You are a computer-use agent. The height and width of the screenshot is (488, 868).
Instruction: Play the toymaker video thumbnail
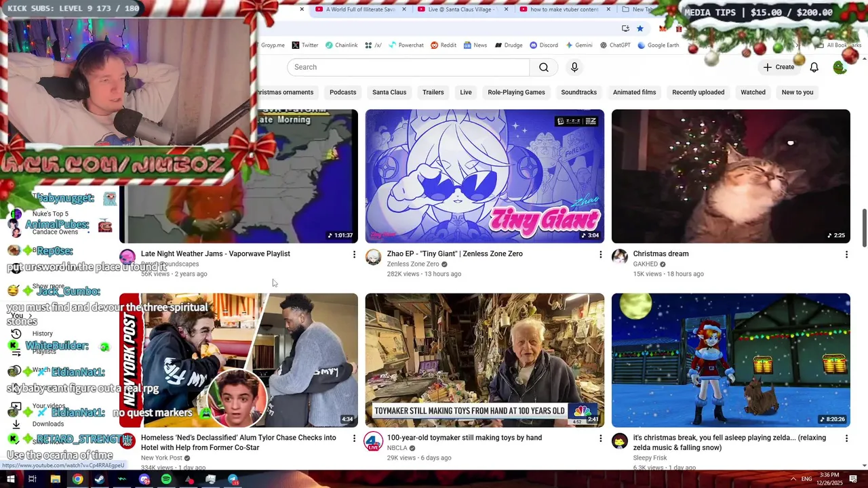(484, 360)
